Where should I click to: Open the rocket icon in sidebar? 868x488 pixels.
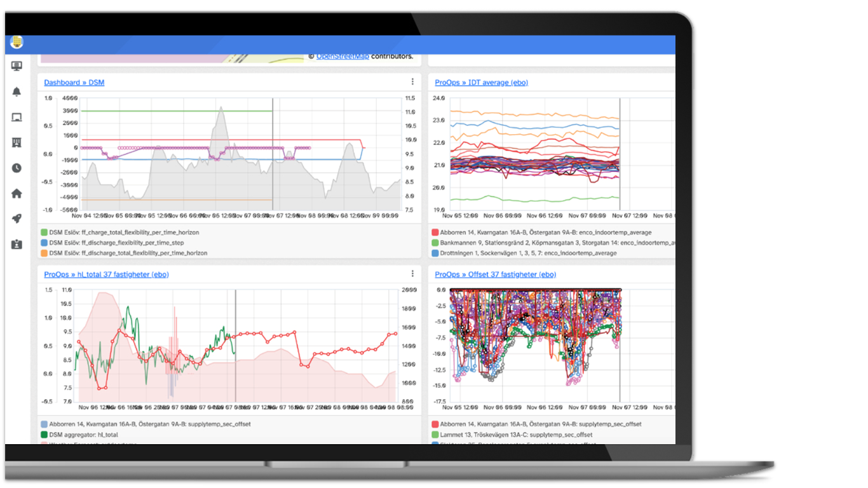pos(17,219)
